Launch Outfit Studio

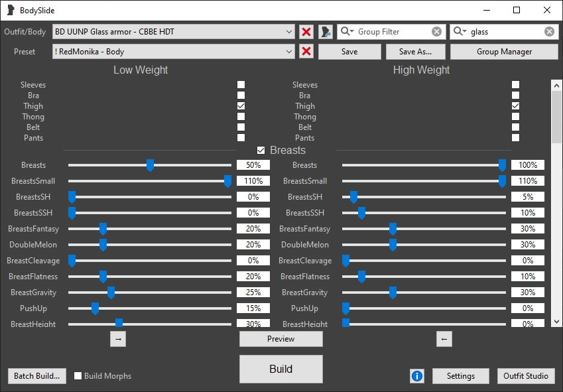coord(526,376)
